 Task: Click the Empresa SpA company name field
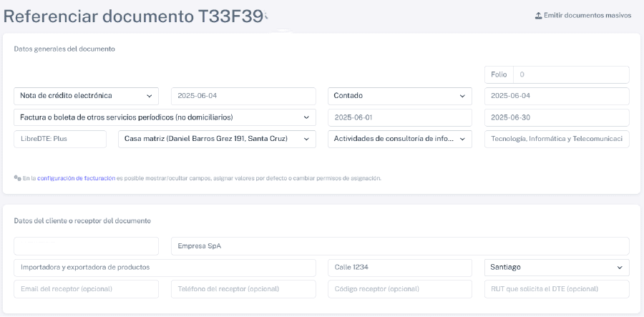point(399,246)
